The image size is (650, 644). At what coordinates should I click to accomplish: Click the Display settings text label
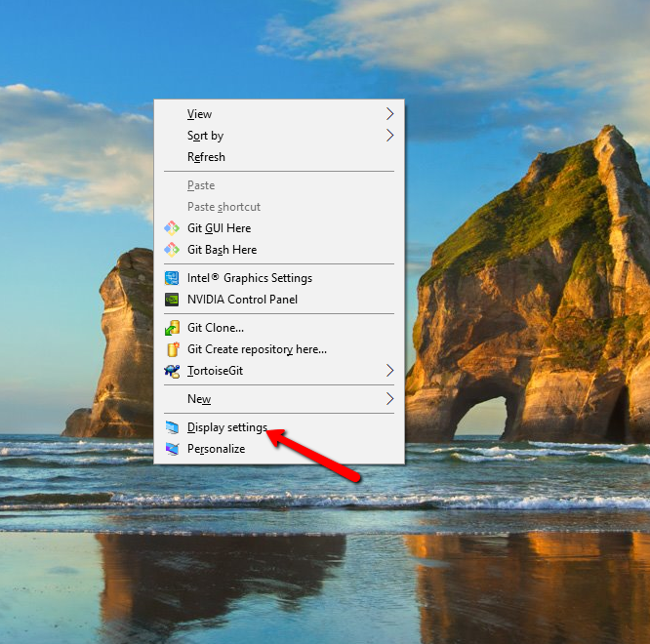coord(226,427)
